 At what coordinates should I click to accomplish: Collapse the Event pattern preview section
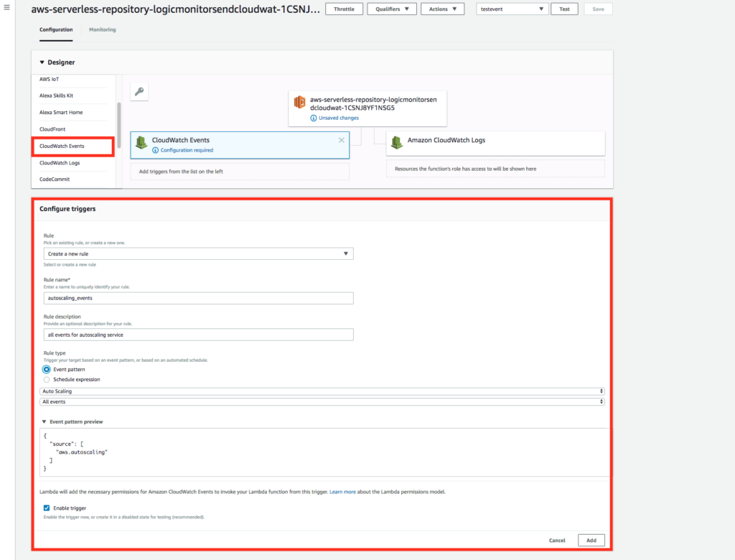[45, 421]
